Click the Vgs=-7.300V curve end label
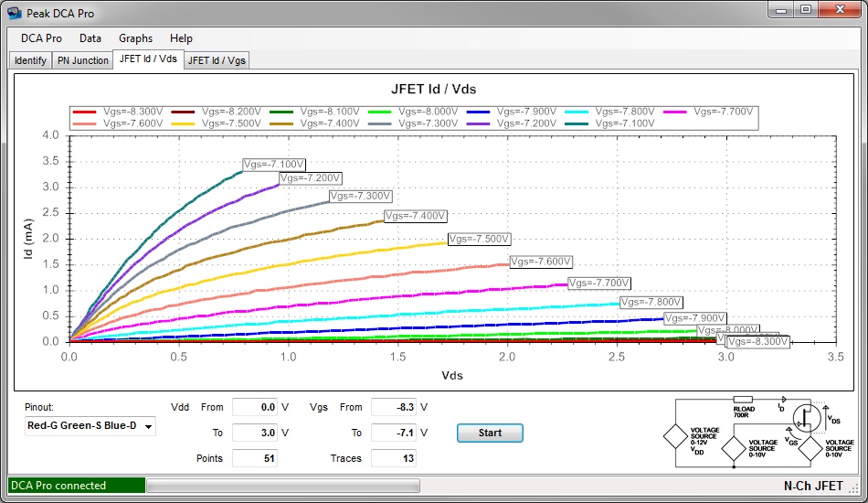The width and height of the screenshot is (868, 503). click(x=360, y=196)
